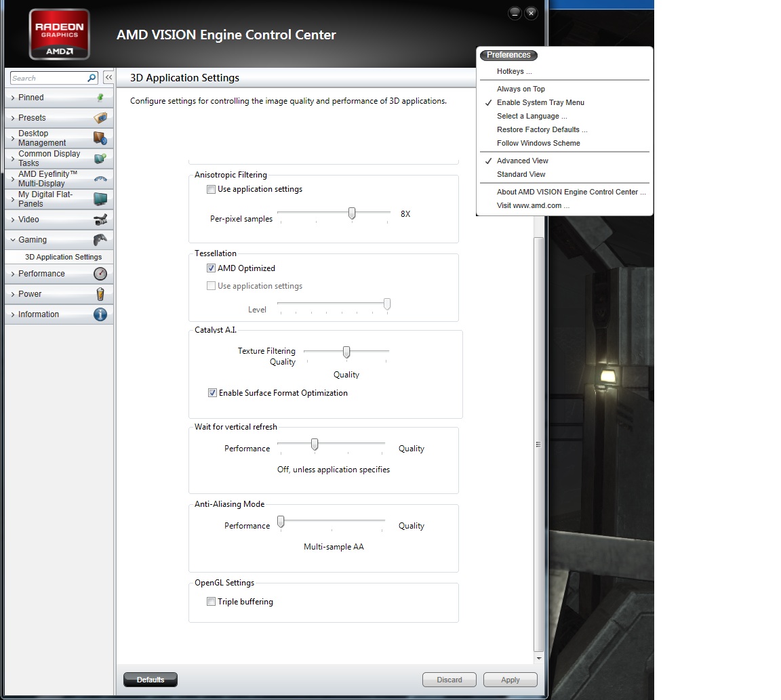781x700 pixels.
Task: Toggle Tessellation 'Use application settings' checkbox
Action: click(212, 286)
